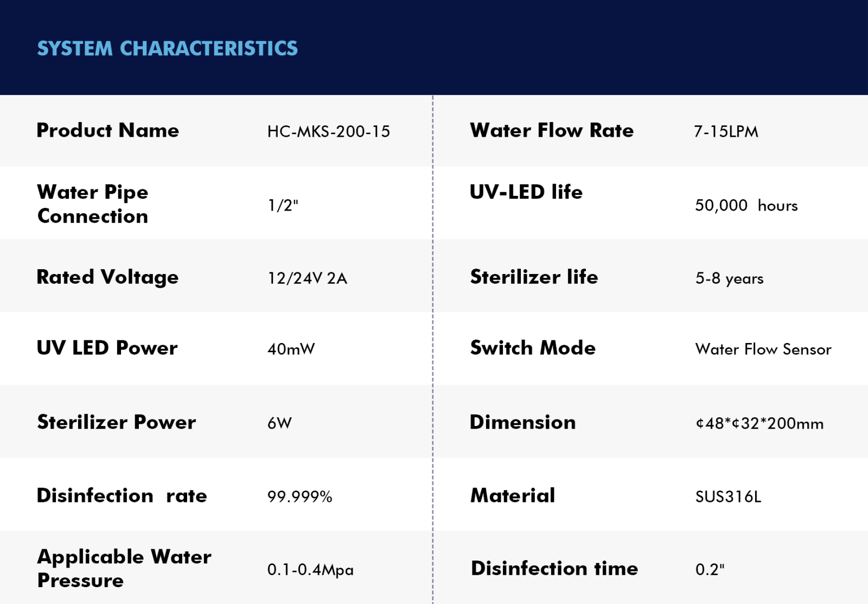The height and width of the screenshot is (604, 868).
Task: Select the UV LED Power label
Action: point(107,348)
